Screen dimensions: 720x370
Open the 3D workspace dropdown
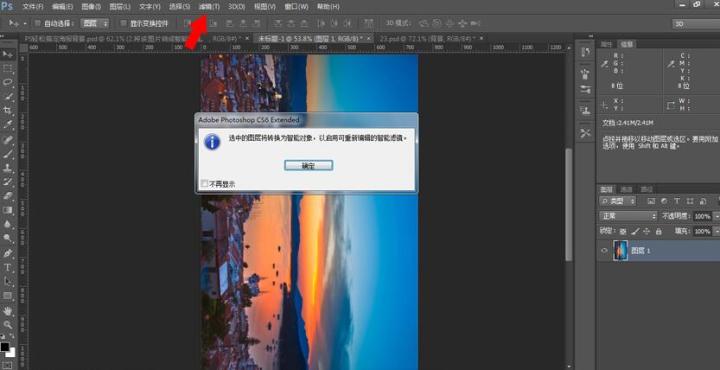pos(696,23)
